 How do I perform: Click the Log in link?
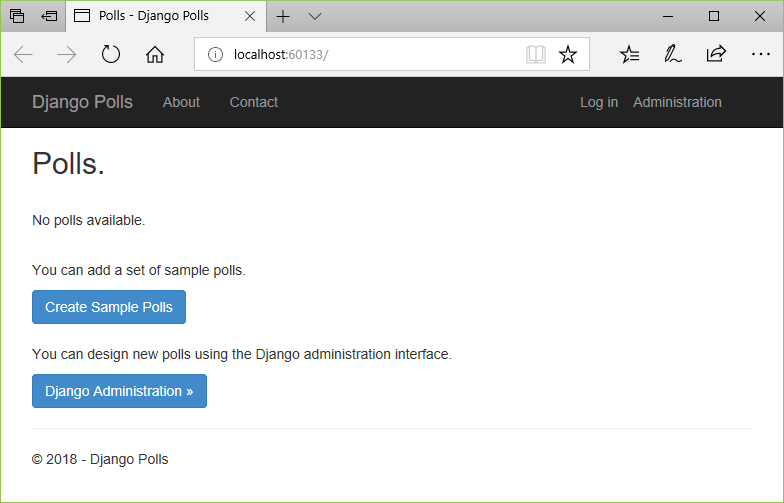[599, 102]
